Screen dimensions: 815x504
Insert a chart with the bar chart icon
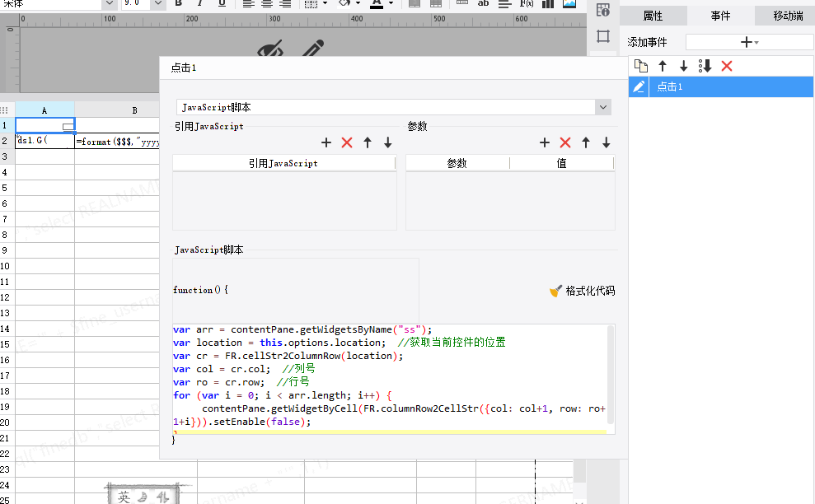[548, 3]
